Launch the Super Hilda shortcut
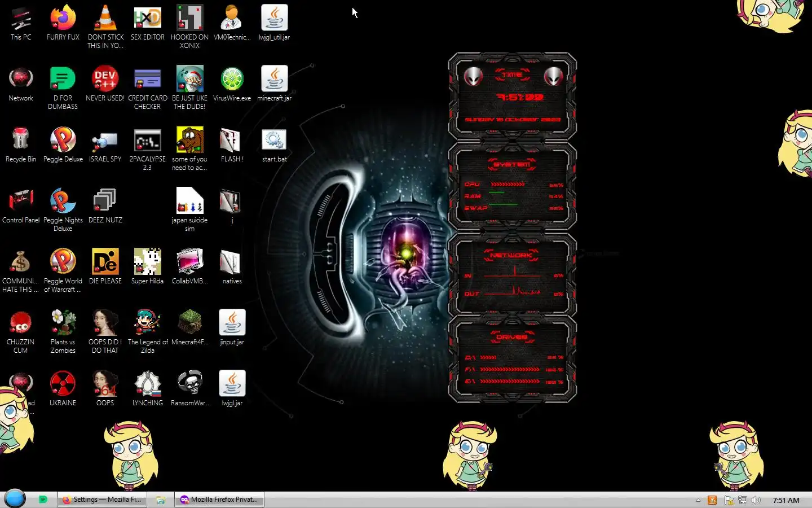Screen dimensions: 812x508 [148, 266]
